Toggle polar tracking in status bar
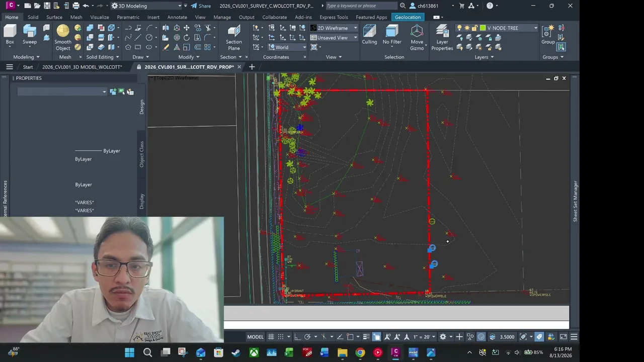This screenshot has width=644, height=362. [x=306, y=337]
